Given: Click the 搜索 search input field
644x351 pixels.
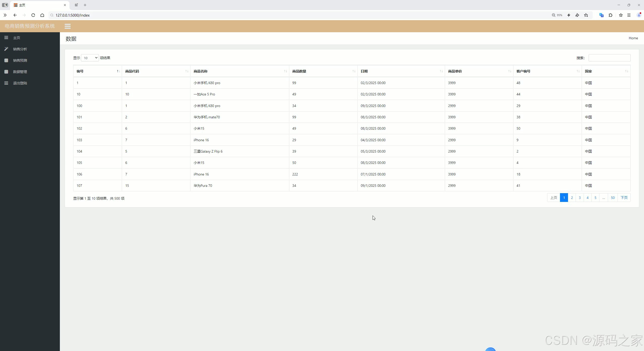Looking at the screenshot, I should click(x=609, y=58).
